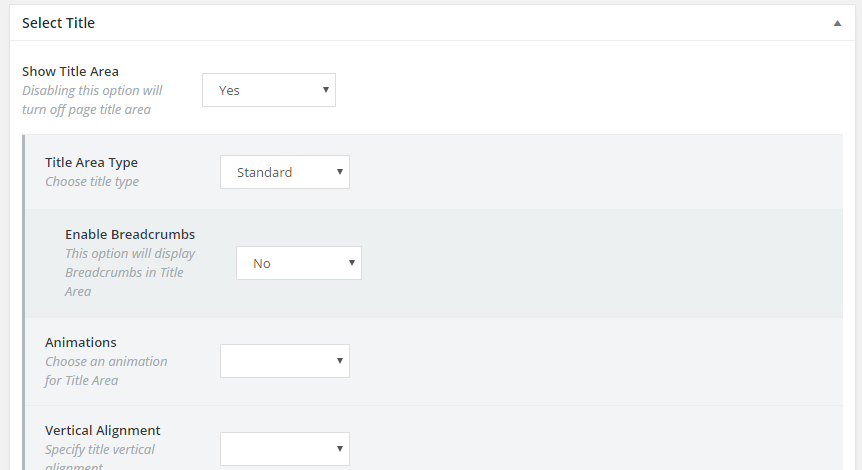Click the arrow beside the Standard value
The width and height of the screenshot is (862, 470).
coord(340,172)
